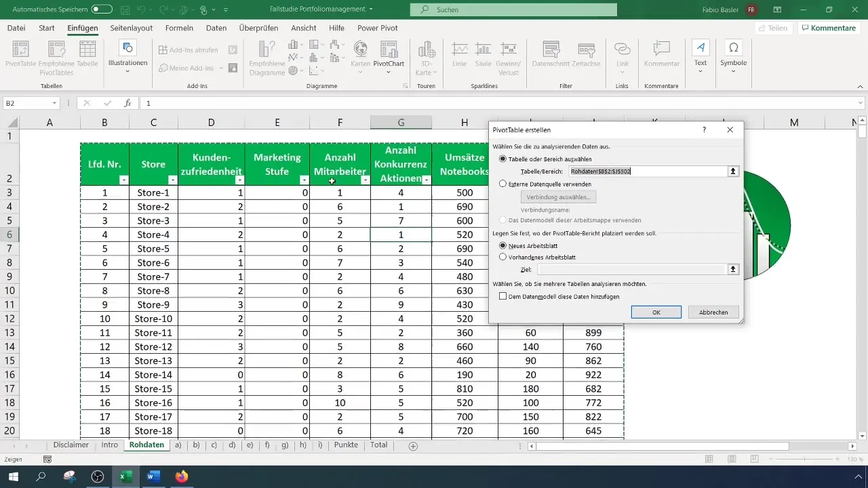
Task: Click the formula bar showing 1
Action: point(502,103)
